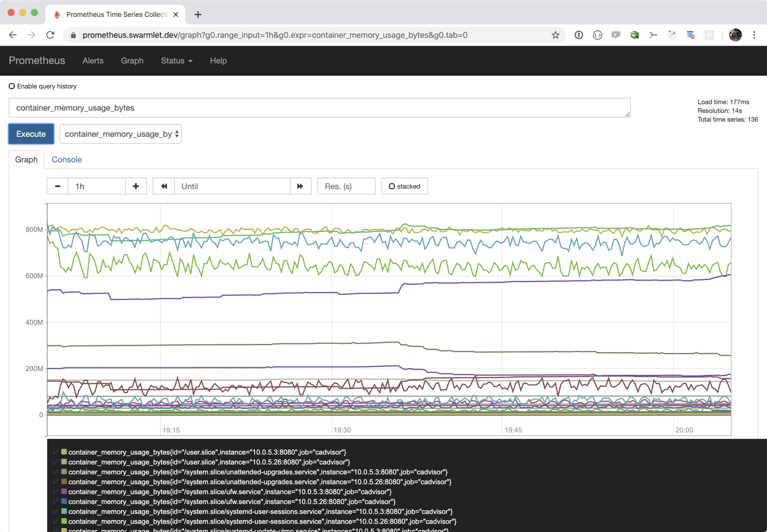
Task: Click into the query expression text box
Action: tap(319, 108)
